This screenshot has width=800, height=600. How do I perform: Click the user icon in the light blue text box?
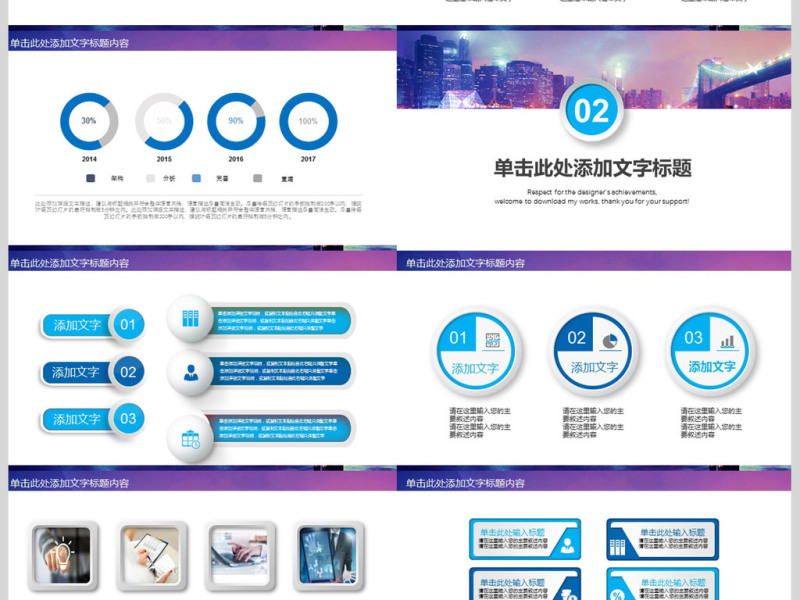[x=567, y=546]
